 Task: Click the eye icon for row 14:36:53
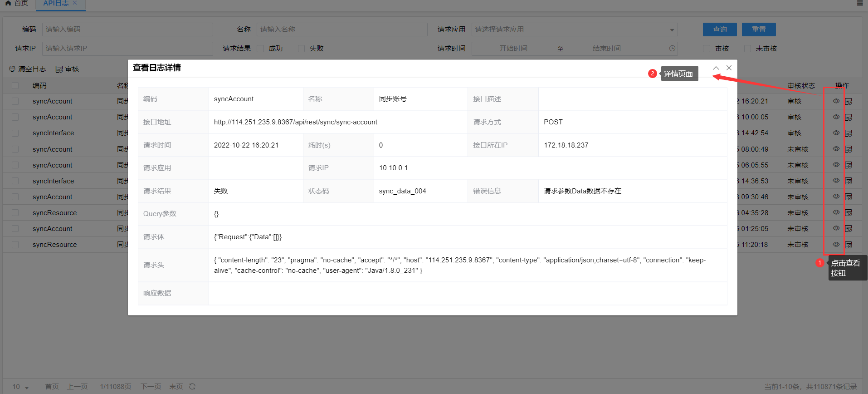click(x=836, y=181)
